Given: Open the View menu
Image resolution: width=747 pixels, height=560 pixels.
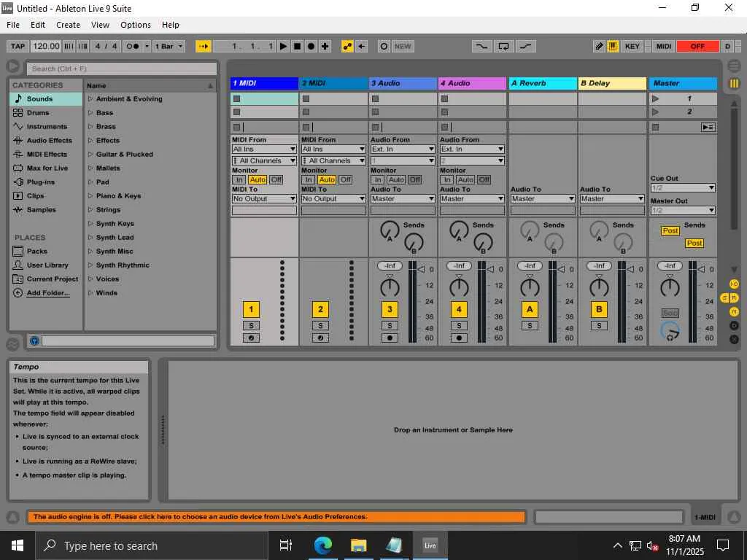Looking at the screenshot, I should click(x=100, y=25).
